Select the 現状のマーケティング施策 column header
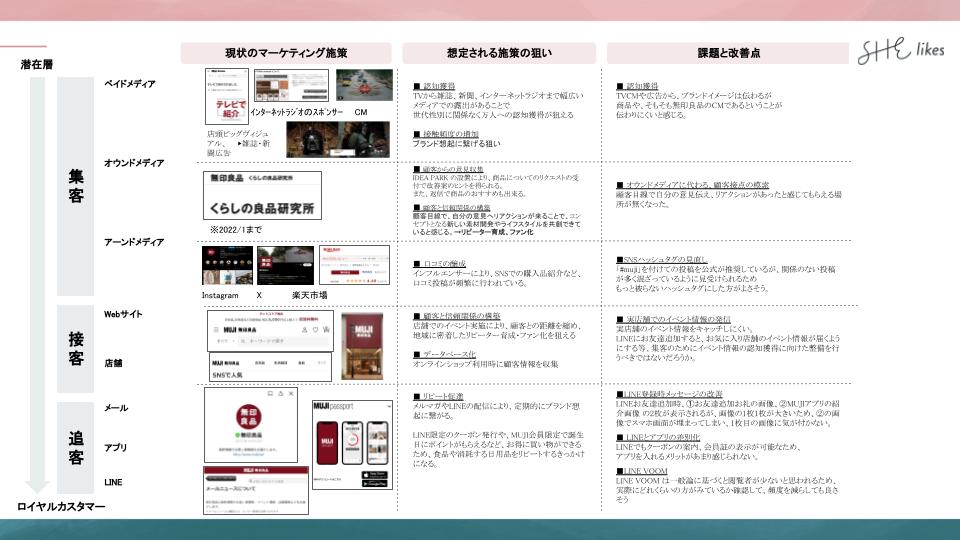Viewport: 960px width, 540px height. click(x=286, y=53)
